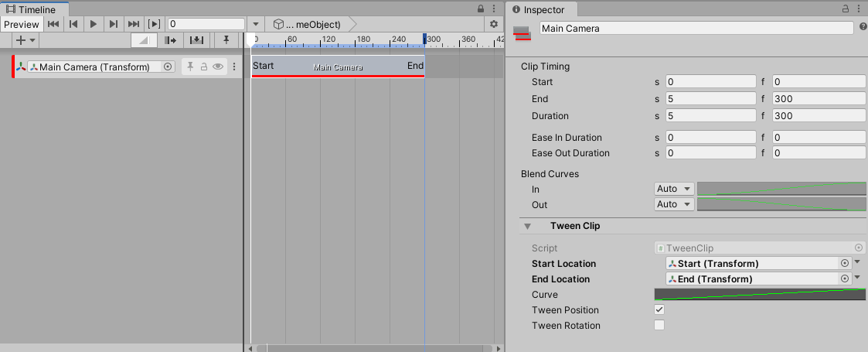Click the Preview button
This screenshot has height=352, width=868.
(x=21, y=24)
